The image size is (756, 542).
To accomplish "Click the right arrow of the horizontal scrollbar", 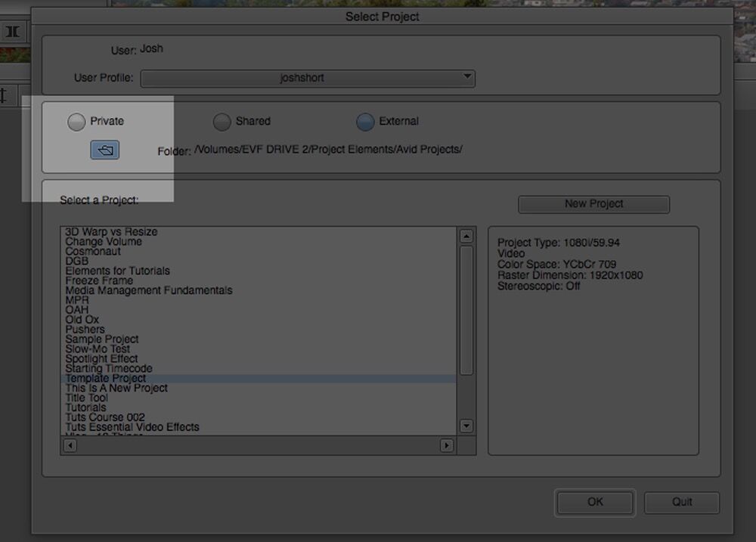I will point(447,446).
